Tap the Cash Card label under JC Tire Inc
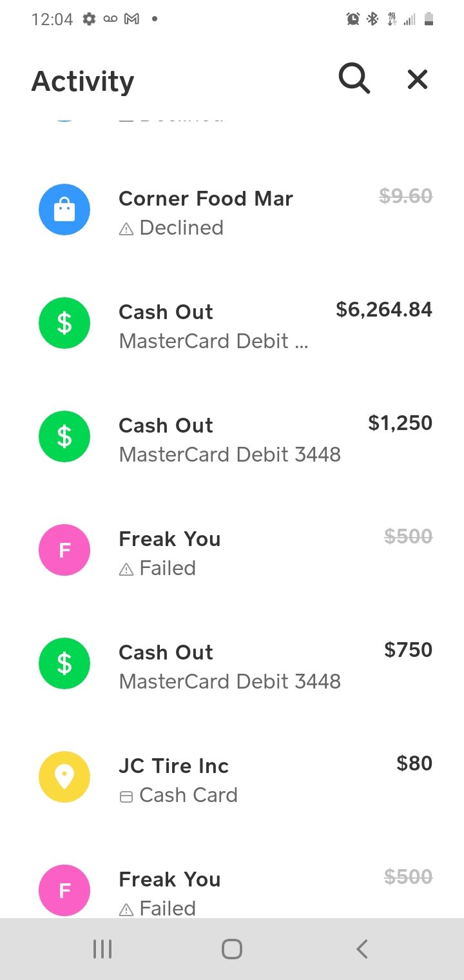464x980 pixels. pos(179,795)
